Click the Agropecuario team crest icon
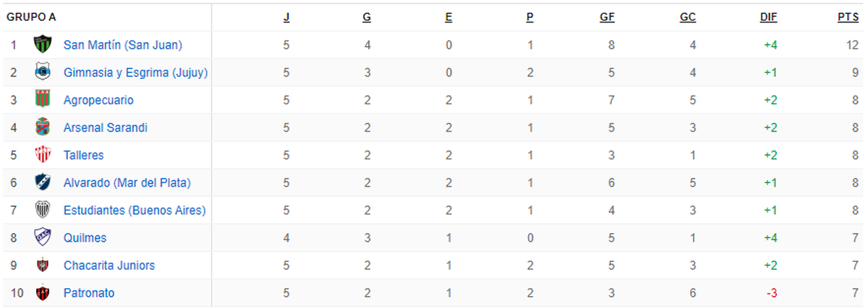 tap(43, 100)
